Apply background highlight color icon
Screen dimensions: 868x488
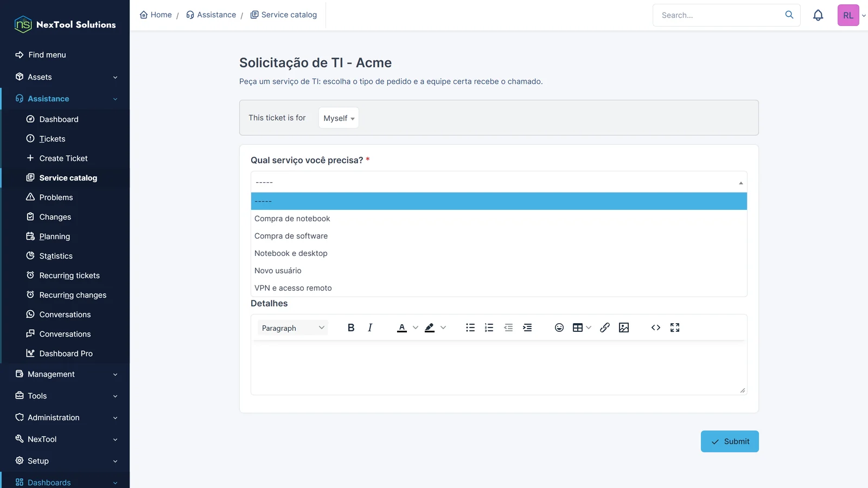pyautogui.click(x=430, y=328)
